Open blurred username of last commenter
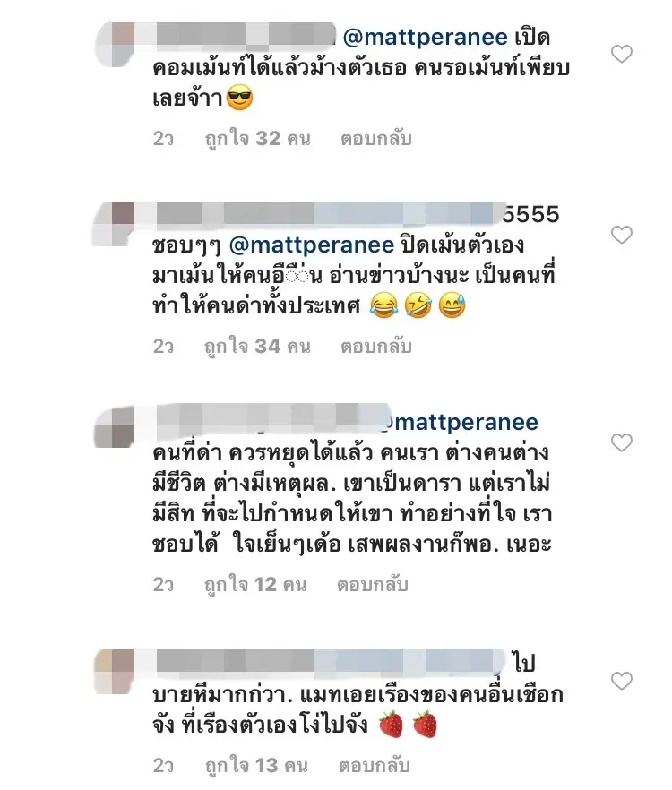This screenshot has height=790, width=672. pos(331,662)
